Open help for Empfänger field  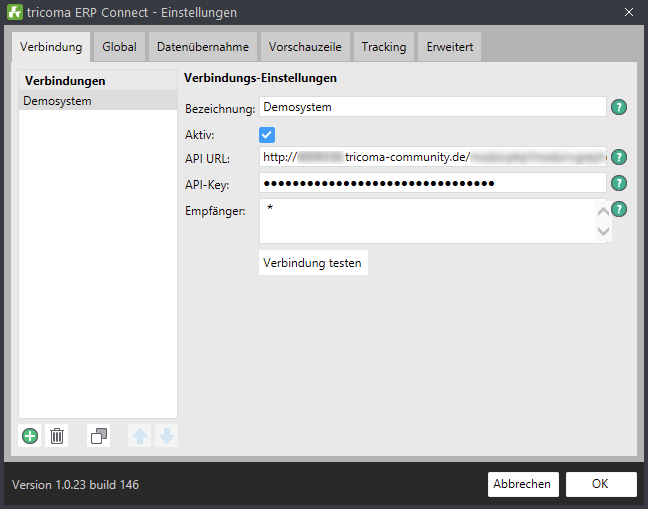click(x=619, y=209)
